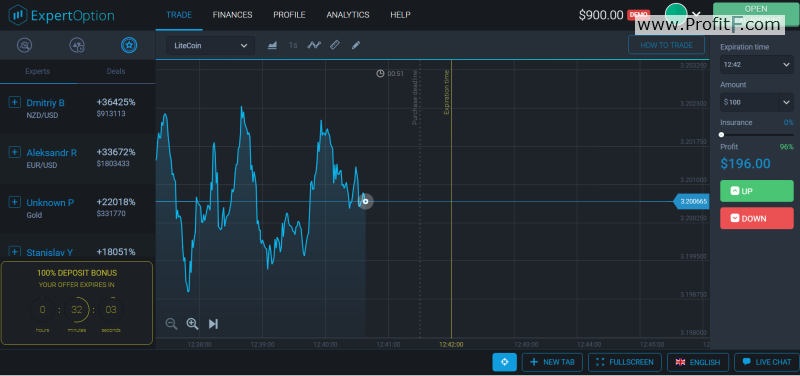The width and height of the screenshot is (800, 376).
Task: Open the HELP menu
Action: tap(401, 15)
